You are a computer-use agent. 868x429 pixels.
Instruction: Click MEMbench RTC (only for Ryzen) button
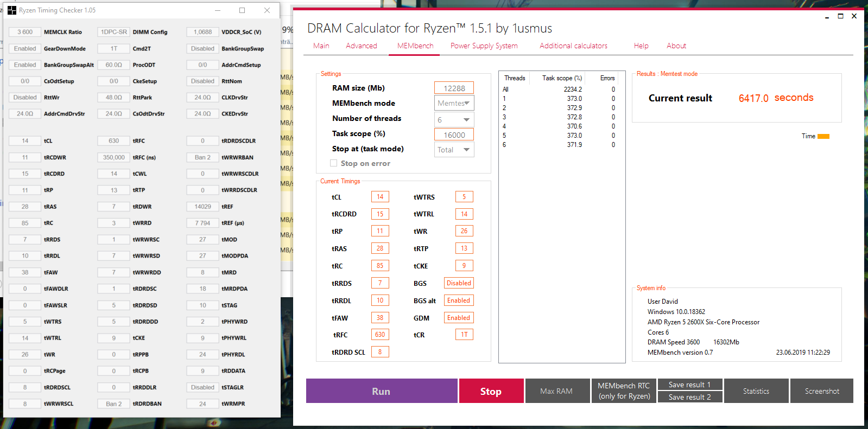click(624, 391)
